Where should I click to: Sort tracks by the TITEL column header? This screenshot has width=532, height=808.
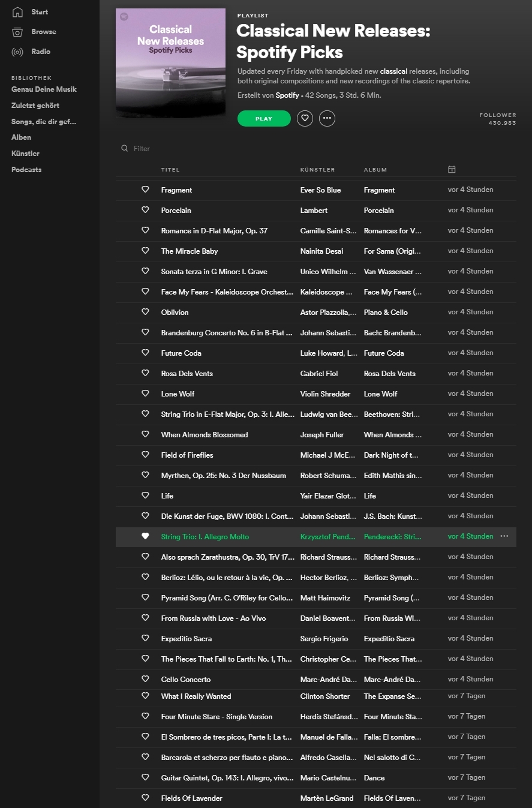tap(170, 170)
